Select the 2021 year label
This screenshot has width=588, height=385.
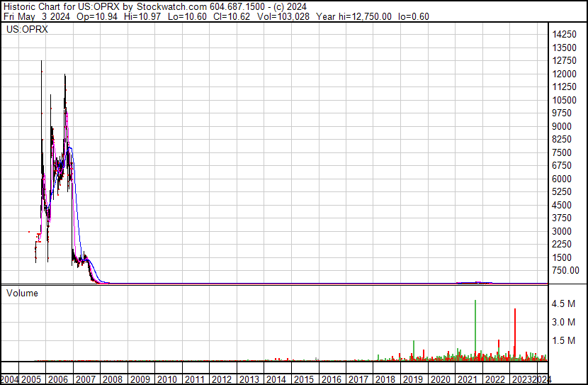click(467, 379)
